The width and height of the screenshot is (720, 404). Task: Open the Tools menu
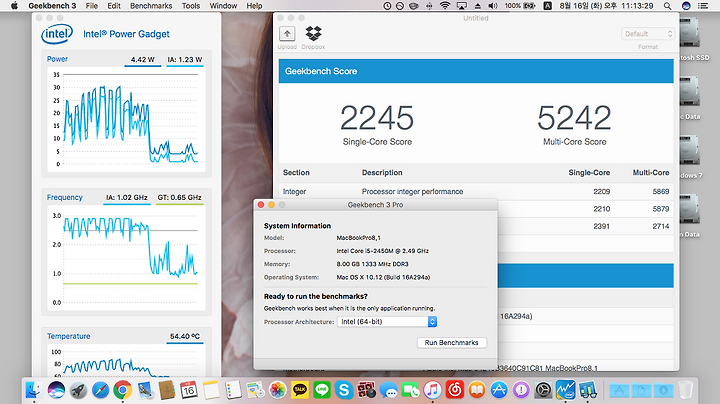tap(191, 6)
